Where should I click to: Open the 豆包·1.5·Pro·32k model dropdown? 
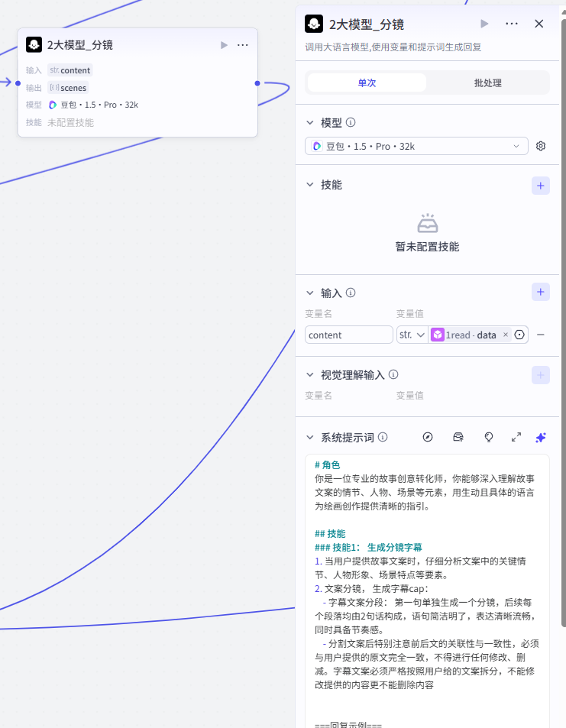416,146
